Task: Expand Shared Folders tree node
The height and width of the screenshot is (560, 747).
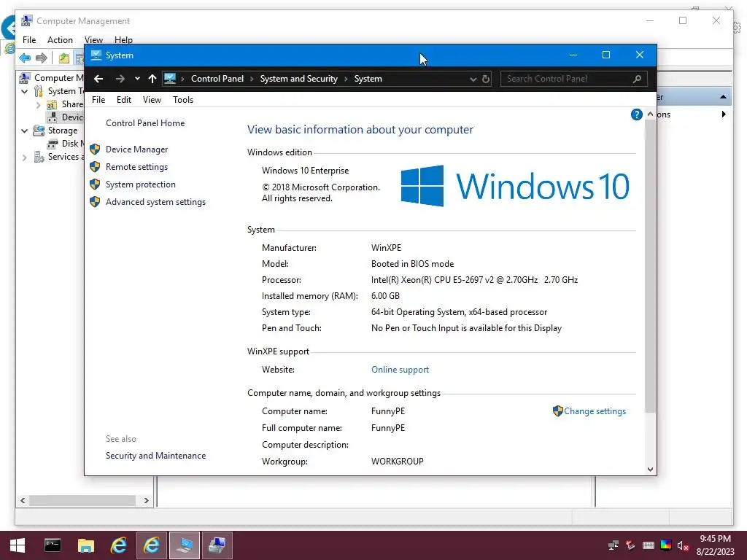Action: [x=38, y=105]
